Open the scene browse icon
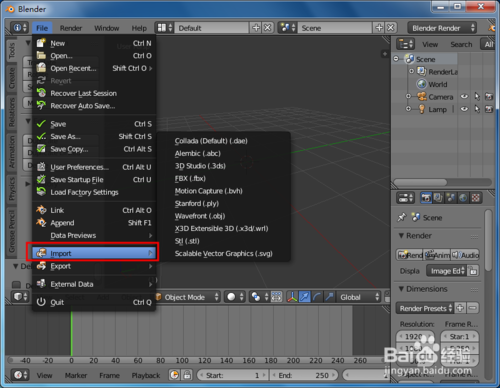500x388 pixels. [x=288, y=28]
